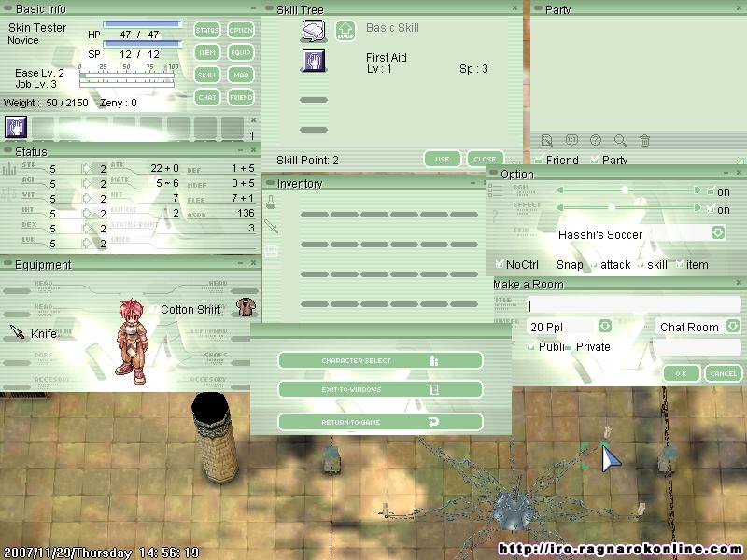Click USE button in Skill Tree

pyautogui.click(x=443, y=159)
